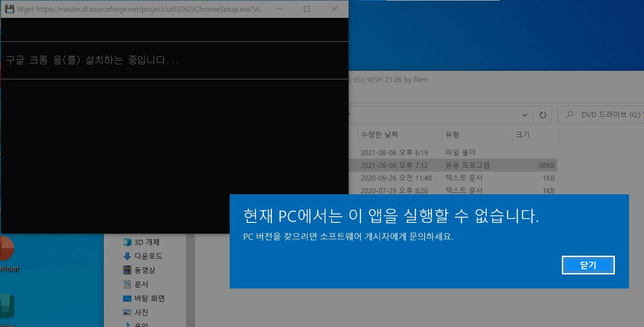Sort files by the 수정한 날짜 column
Screen dimensions: 644x327
(x=379, y=135)
